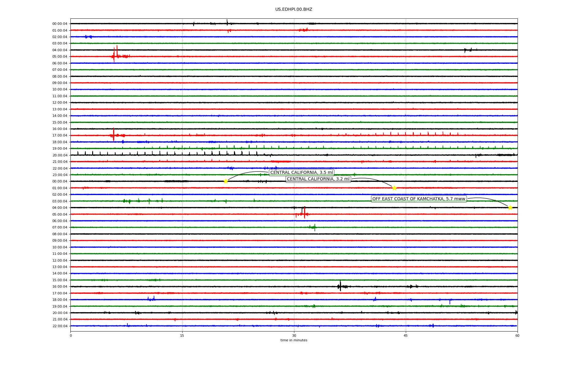Screen dimensions: 588x368
Task: Select the 'CENTRAL CALIFORNIA, 3.2 ml' label
Action: 318,179
